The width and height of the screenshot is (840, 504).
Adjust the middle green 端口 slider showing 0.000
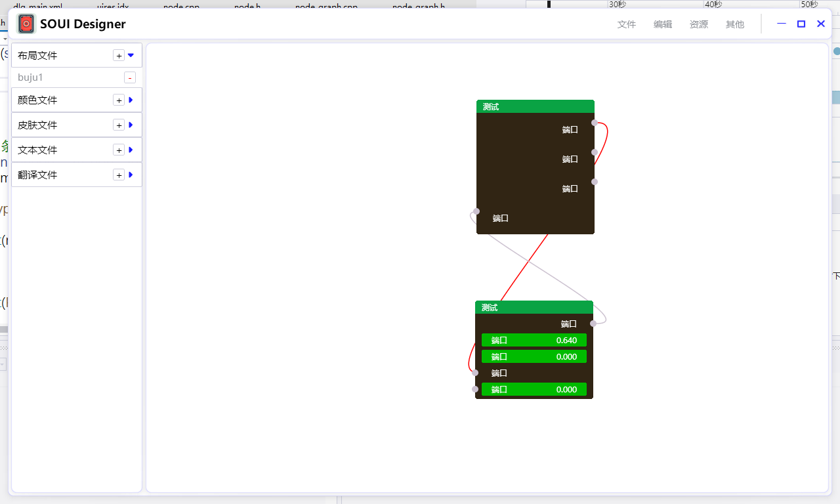pos(534,356)
